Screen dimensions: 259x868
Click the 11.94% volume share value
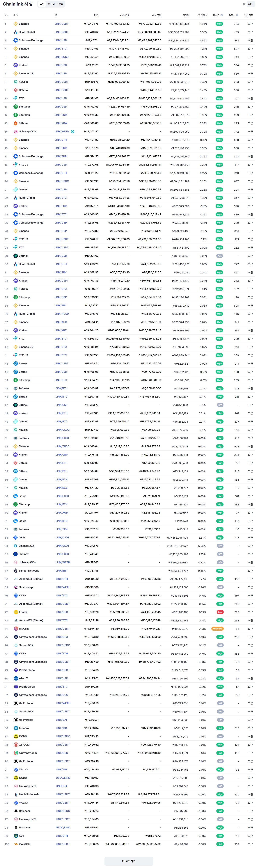point(203,24)
